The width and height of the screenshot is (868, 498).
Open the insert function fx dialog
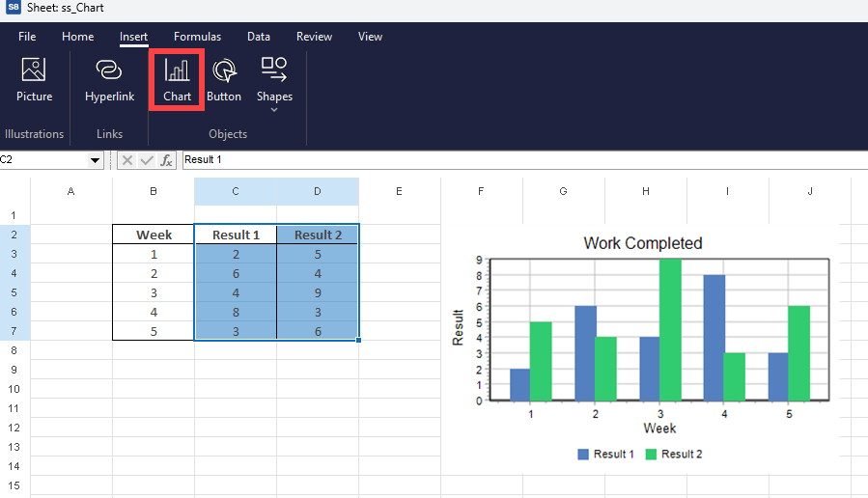pos(166,160)
